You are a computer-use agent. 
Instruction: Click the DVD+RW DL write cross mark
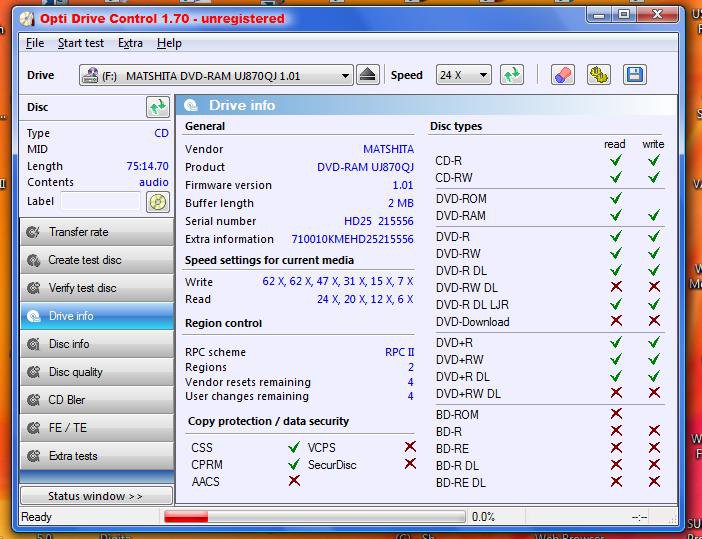click(x=654, y=393)
